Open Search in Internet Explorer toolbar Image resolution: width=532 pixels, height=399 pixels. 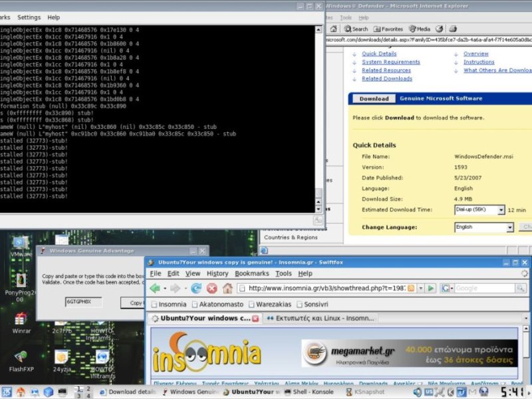[356, 29]
